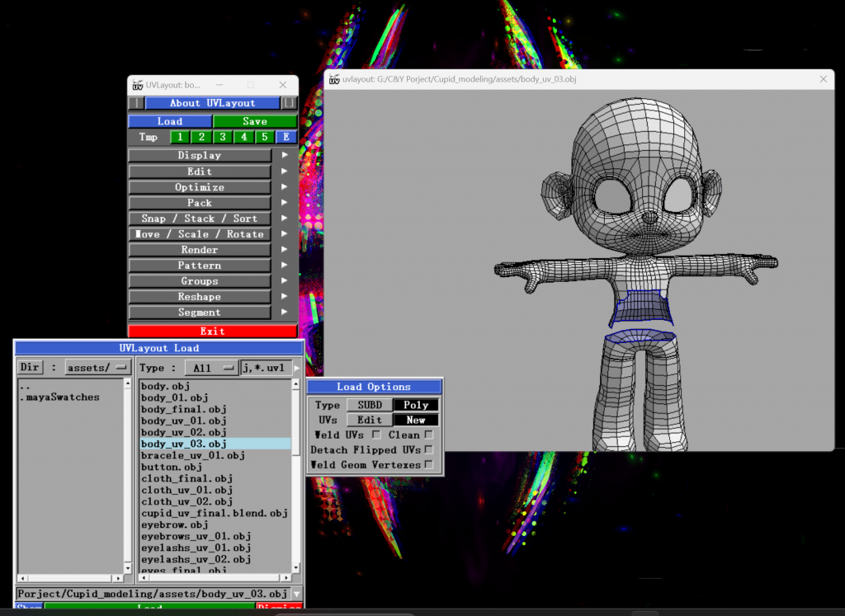This screenshot has height=616, width=845.
Task: Click the UVLayout logo icon in the main window title bar
Action: pos(138,85)
